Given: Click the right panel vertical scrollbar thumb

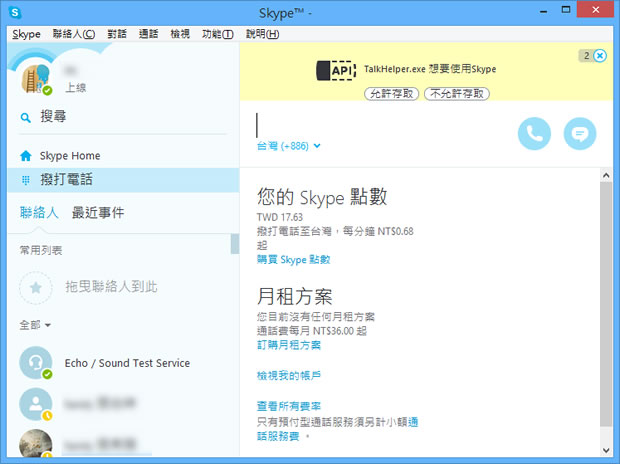Looking at the screenshot, I should [606, 304].
